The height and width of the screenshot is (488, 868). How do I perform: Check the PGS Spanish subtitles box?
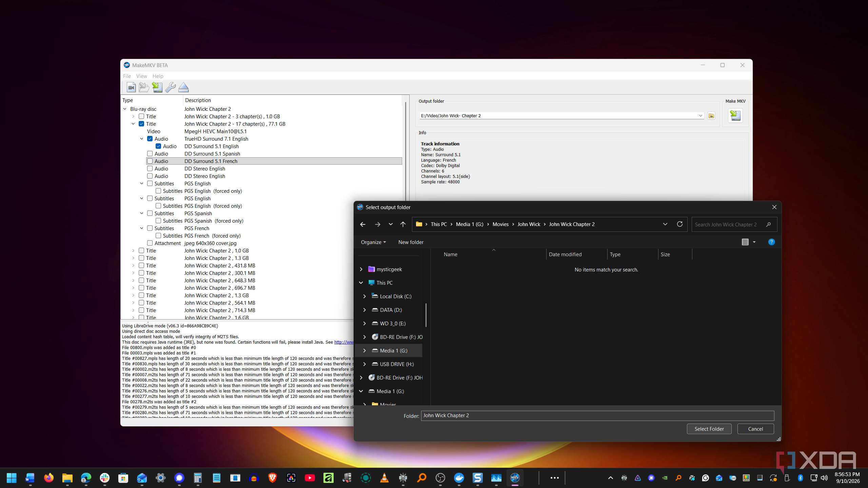pyautogui.click(x=150, y=213)
